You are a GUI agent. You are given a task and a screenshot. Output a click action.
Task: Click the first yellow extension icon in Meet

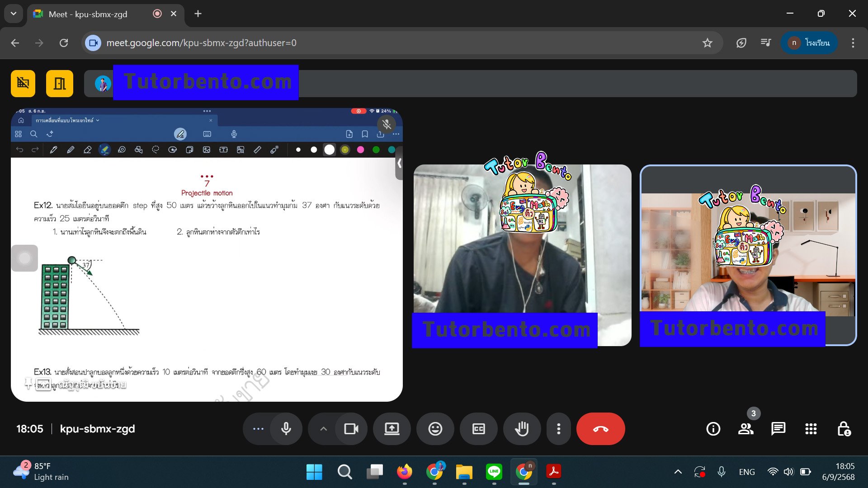(x=23, y=84)
